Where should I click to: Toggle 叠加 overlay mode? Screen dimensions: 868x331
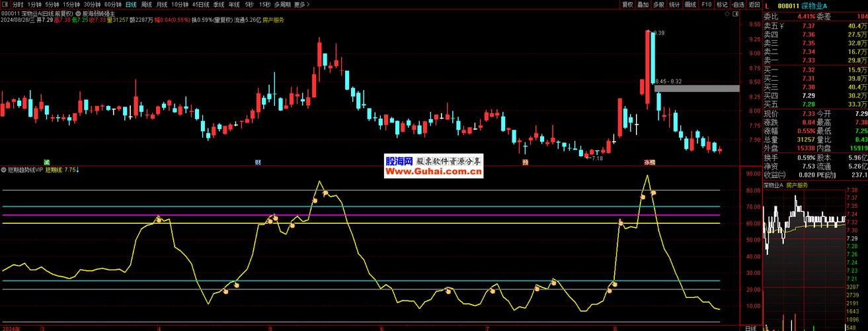pyautogui.click(x=643, y=4)
